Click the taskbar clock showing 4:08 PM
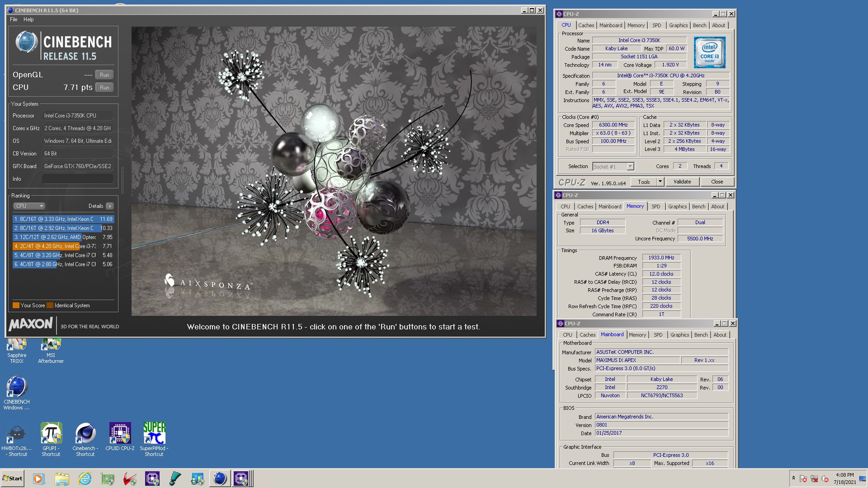Screen dimensions: 868x488 (844, 479)
